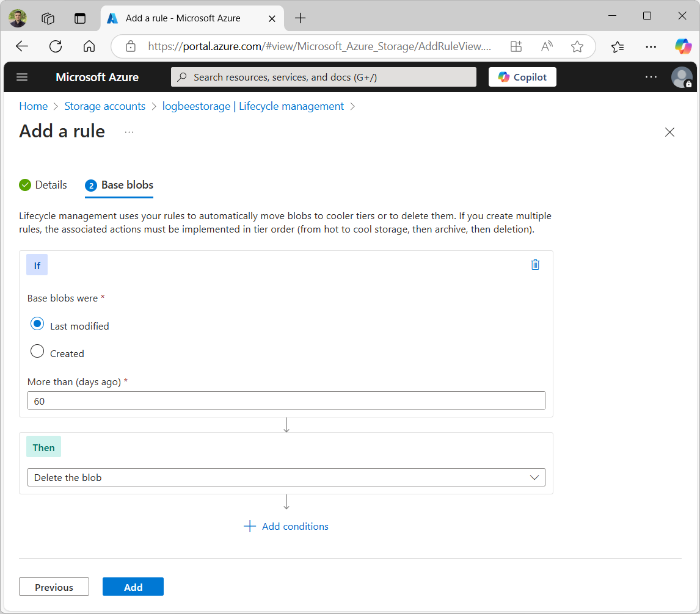Select the Last modified radio button

click(37, 323)
